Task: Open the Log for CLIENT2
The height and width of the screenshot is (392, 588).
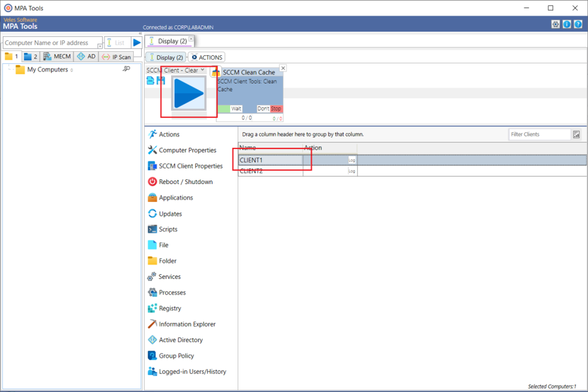Action: (352, 171)
